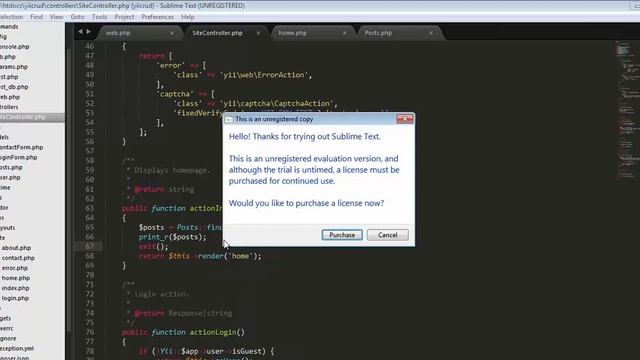Open the Tools menu
Screen dimensions: 640x360
pyautogui.click(x=99, y=17)
